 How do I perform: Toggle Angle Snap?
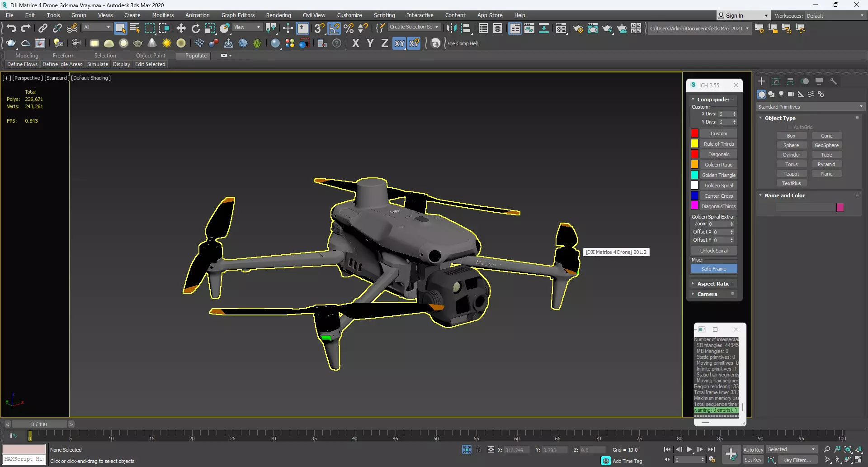(x=334, y=28)
